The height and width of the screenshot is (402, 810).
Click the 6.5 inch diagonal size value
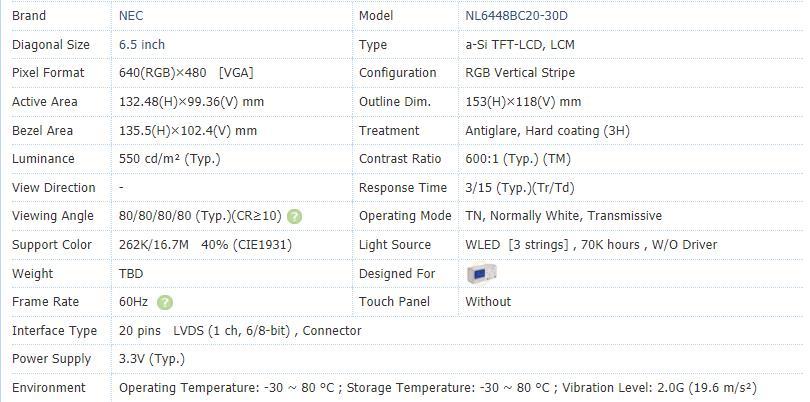click(x=142, y=44)
